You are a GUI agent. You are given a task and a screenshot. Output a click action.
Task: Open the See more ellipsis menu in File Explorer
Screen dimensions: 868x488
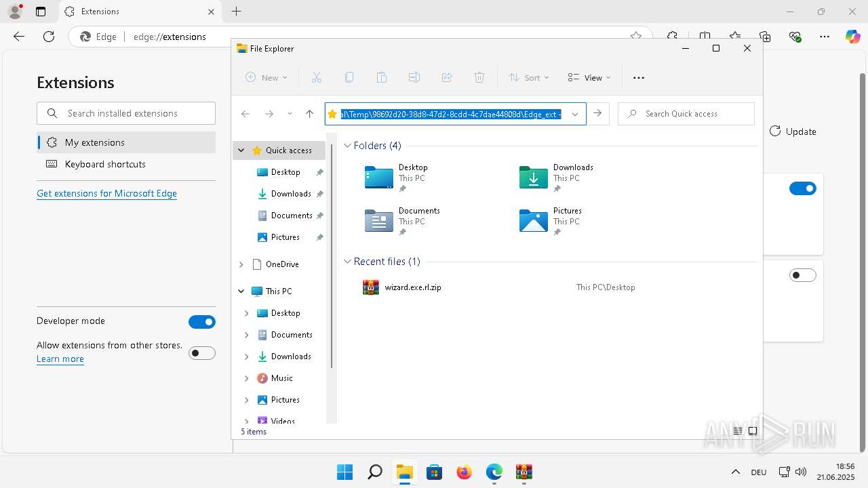coord(638,77)
